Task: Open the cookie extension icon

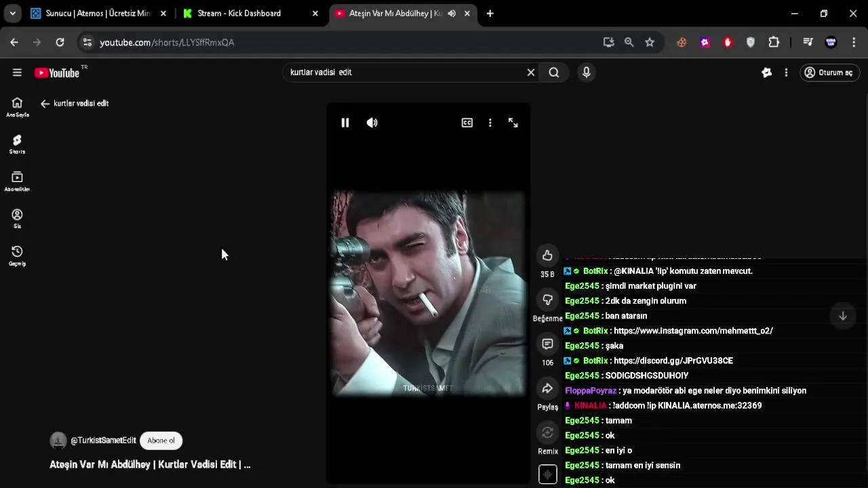Action: (682, 42)
